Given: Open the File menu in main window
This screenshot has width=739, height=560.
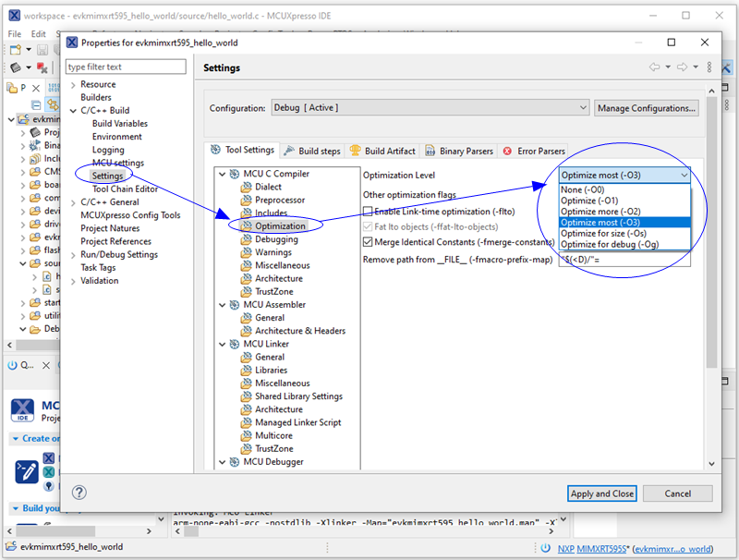Looking at the screenshot, I should (x=15, y=34).
